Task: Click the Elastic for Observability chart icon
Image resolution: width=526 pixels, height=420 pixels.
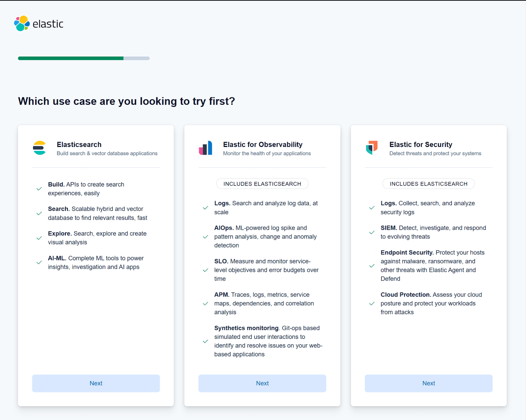Action: coord(205,148)
